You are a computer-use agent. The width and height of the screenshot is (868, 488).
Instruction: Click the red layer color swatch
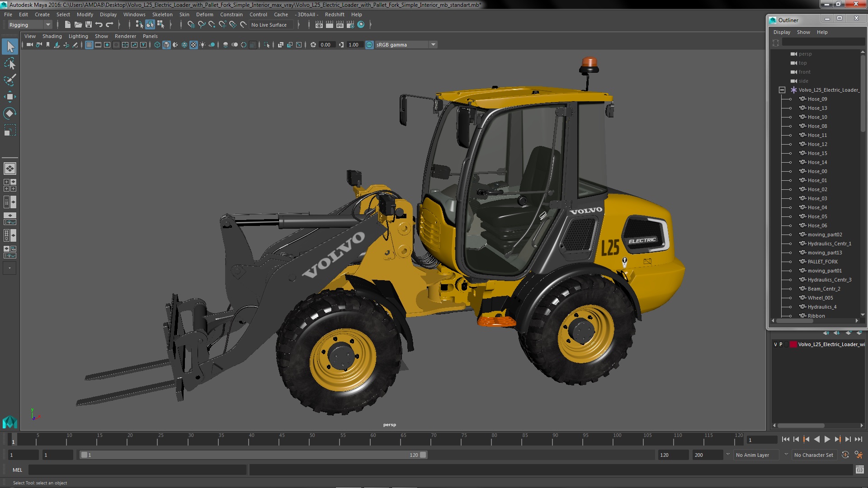pyautogui.click(x=793, y=344)
